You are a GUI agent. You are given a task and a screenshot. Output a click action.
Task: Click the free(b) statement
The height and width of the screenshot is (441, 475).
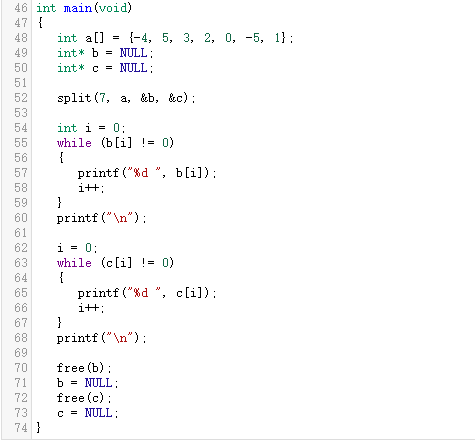84,368
